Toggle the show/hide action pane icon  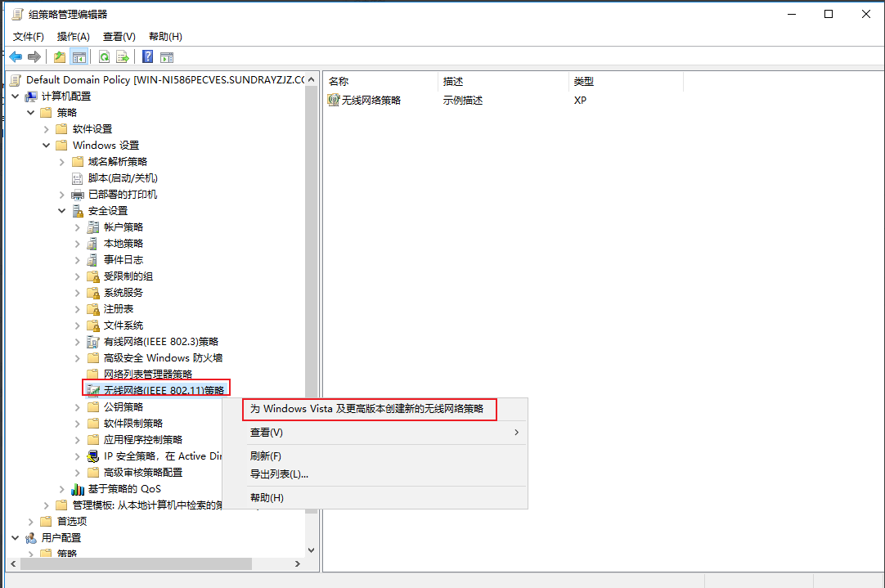click(x=167, y=56)
